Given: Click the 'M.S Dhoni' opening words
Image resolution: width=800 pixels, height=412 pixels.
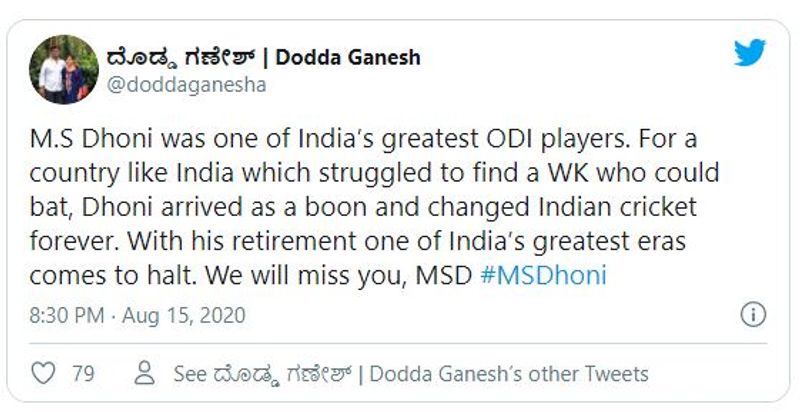Looking at the screenshot, I should coord(90,140).
